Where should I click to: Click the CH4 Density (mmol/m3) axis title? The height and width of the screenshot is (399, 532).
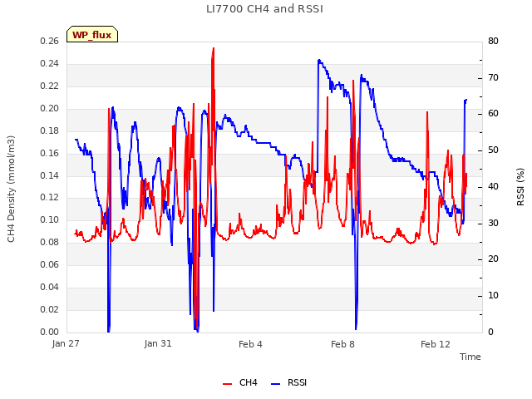pyautogui.click(x=11, y=189)
